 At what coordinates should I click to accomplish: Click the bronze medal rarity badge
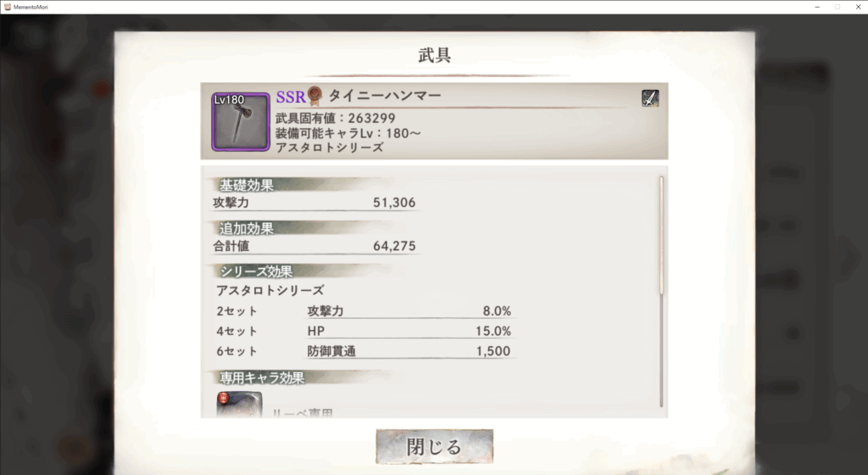[314, 96]
